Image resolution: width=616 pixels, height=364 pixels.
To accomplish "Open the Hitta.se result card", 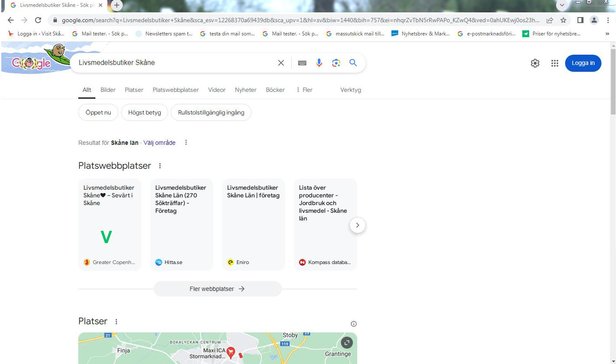I will pyautogui.click(x=182, y=225).
